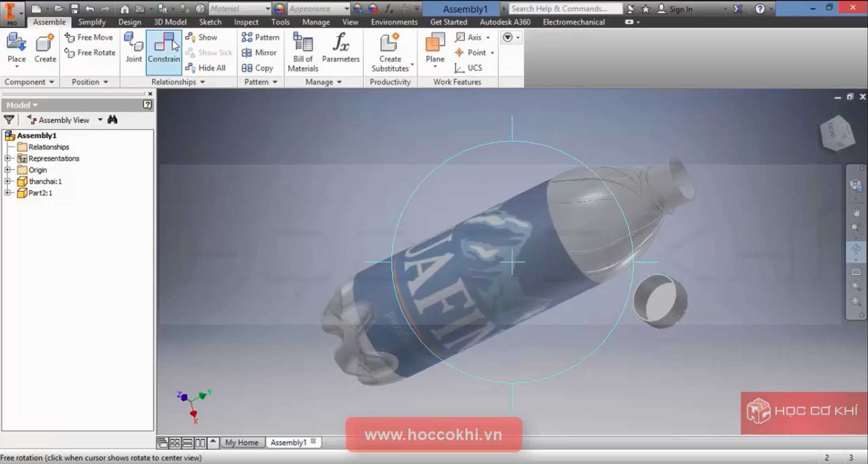Click the favorites star icon
Screen dimensions: 868x464
pos(646,9)
